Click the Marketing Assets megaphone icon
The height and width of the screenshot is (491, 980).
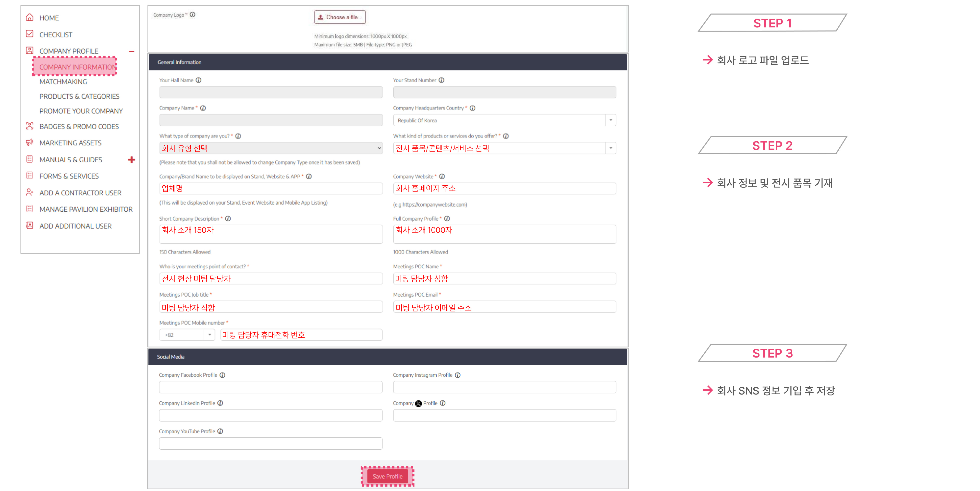(x=30, y=143)
